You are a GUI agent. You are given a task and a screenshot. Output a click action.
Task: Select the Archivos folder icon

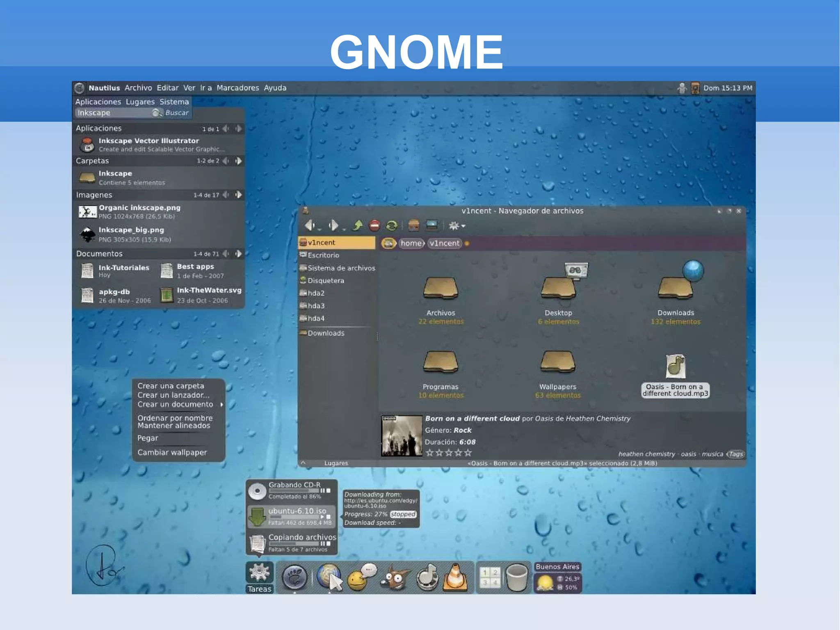(x=441, y=289)
